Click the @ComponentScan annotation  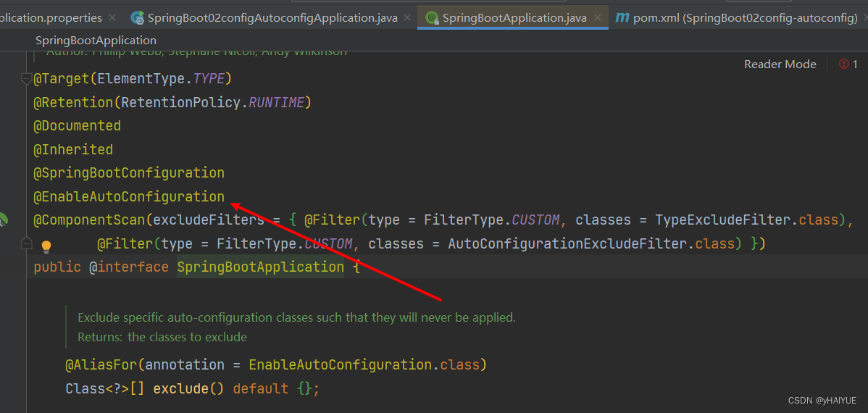89,220
